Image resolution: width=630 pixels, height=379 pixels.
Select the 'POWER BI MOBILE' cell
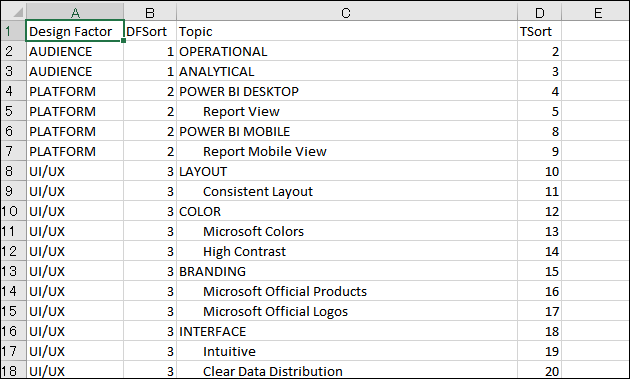click(x=346, y=131)
